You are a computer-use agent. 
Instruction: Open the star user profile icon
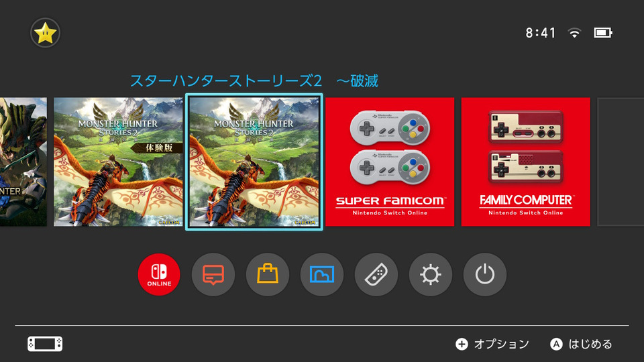45,33
